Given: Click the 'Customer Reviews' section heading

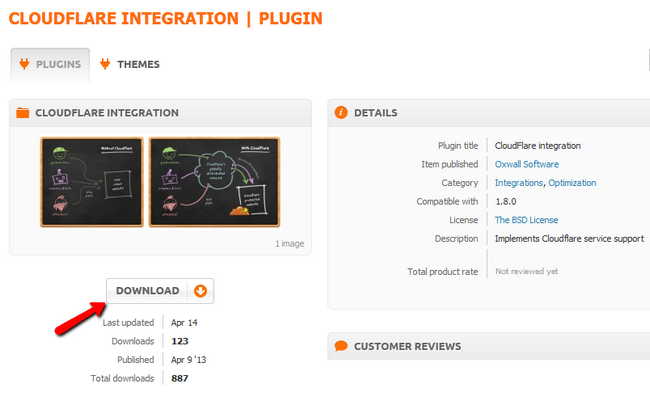Looking at the screenshot, I should click(407, 346).
